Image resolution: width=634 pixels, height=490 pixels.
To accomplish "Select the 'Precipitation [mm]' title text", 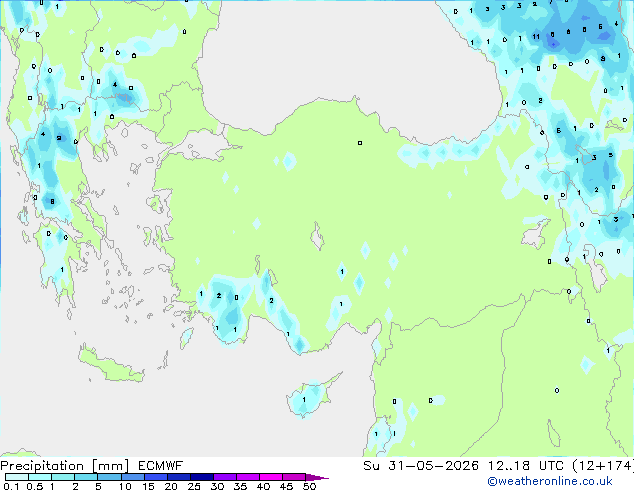I will (65, 466).
